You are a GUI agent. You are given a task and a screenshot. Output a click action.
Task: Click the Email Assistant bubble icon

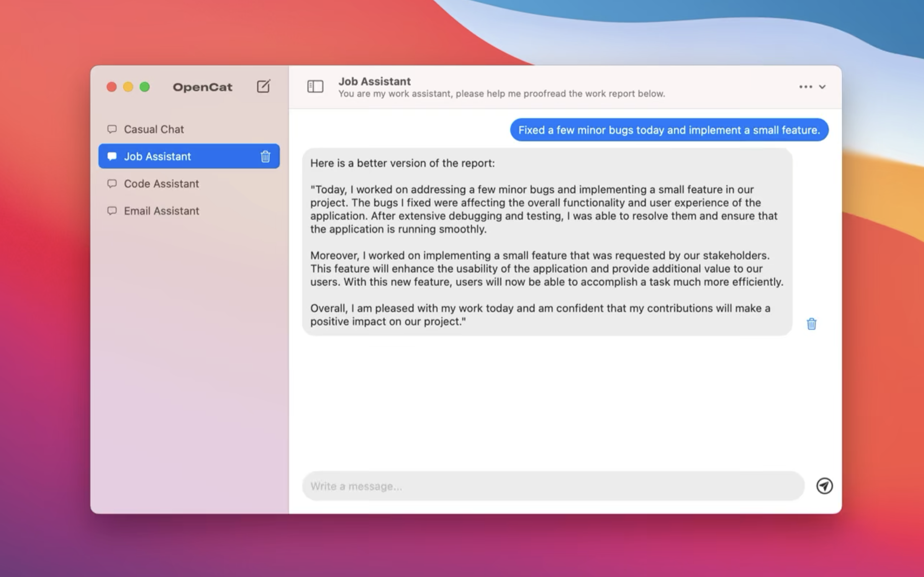click(112, 211)
